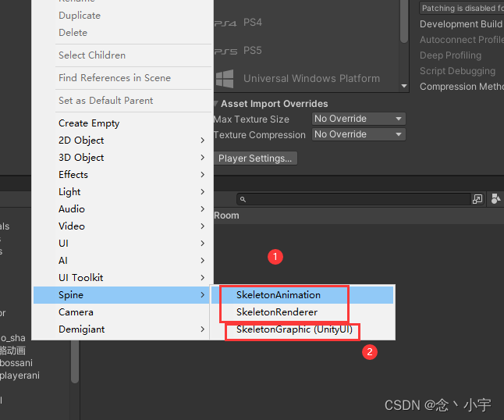Screen dimensions: 504x420
Task: Select the PS4 platform icon
Action: click(225, 23)
